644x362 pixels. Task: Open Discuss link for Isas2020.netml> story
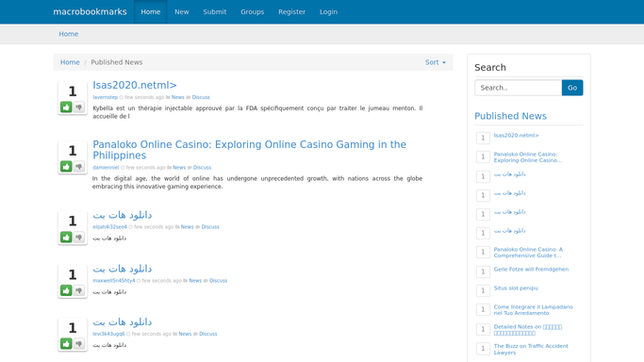pos(201,97)
